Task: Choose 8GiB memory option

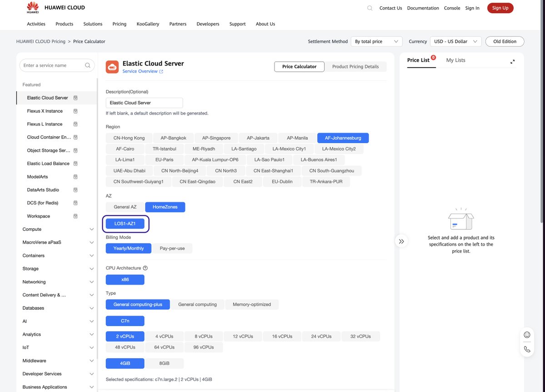Action: (165, 363)
